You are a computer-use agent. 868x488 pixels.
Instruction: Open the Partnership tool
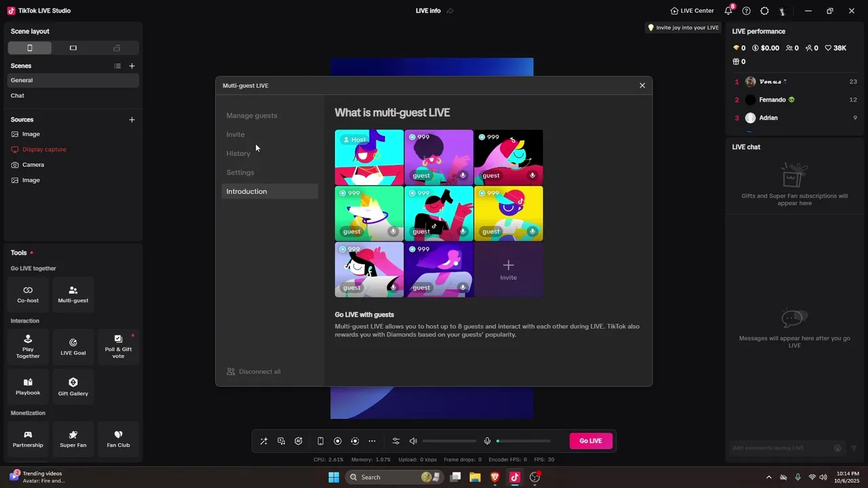tap(28, 439)
